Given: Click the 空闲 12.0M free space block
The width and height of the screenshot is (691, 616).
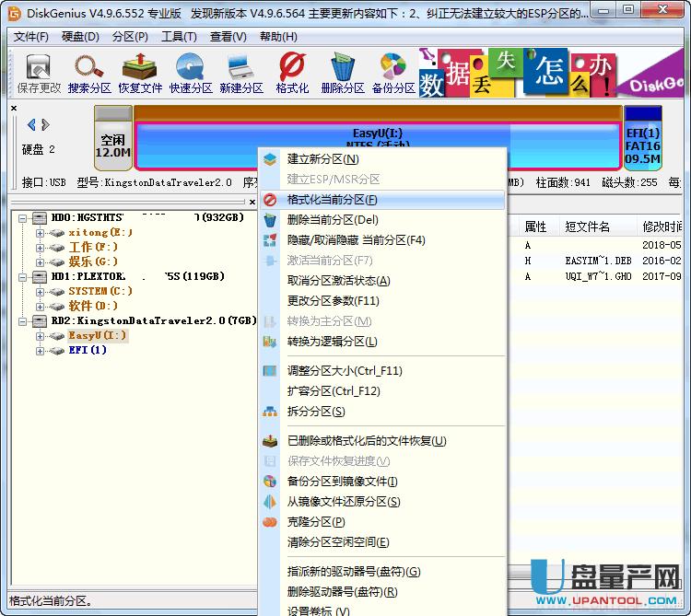Looking at the screenshot, I should 113,145.
